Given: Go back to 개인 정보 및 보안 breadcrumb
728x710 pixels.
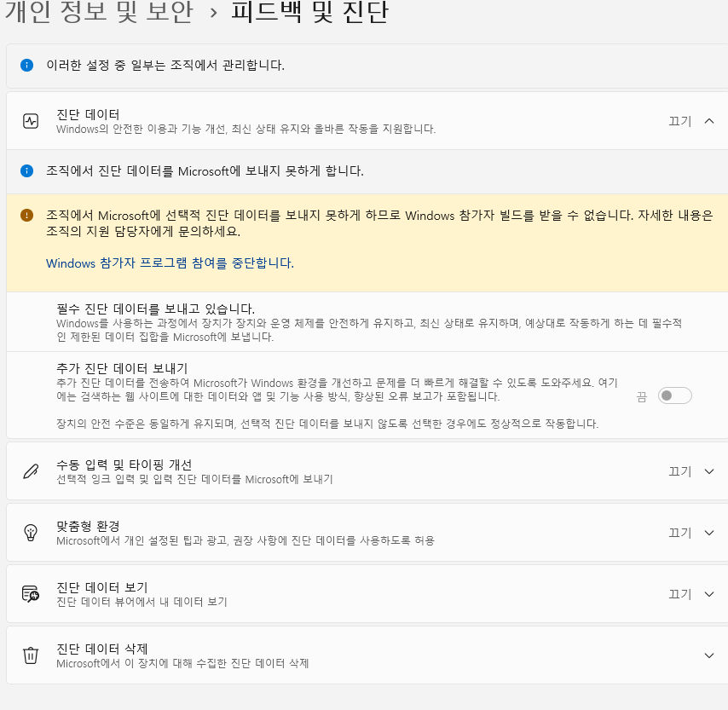Looking at the screenshot, I should pos(98,11).
